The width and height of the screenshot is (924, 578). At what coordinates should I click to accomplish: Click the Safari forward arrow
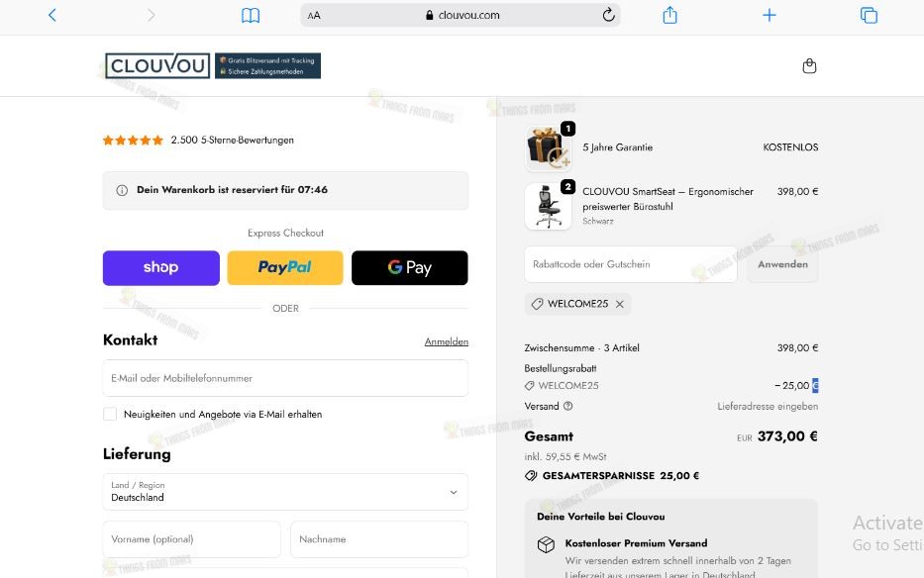152,15
